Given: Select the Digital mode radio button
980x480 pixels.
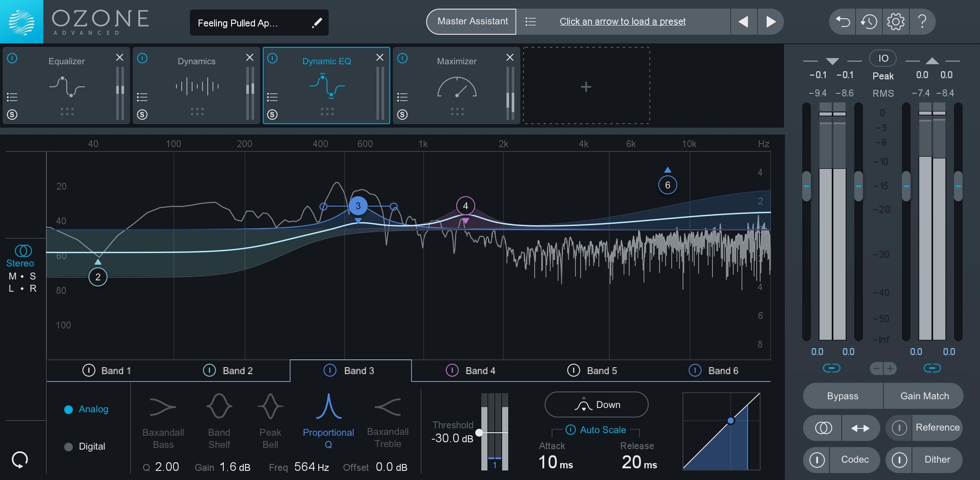Looking at the screenshot, I should pyautogui.click(x=69, y=447).
